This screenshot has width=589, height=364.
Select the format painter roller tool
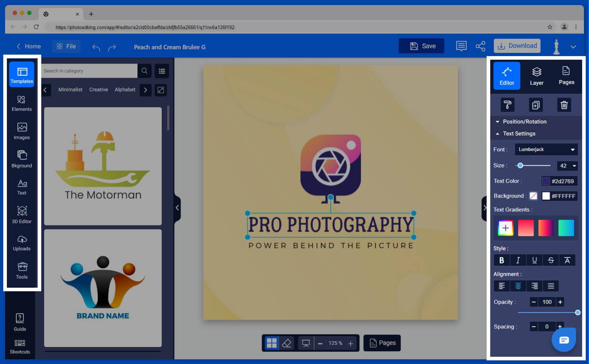click(507, 105)
